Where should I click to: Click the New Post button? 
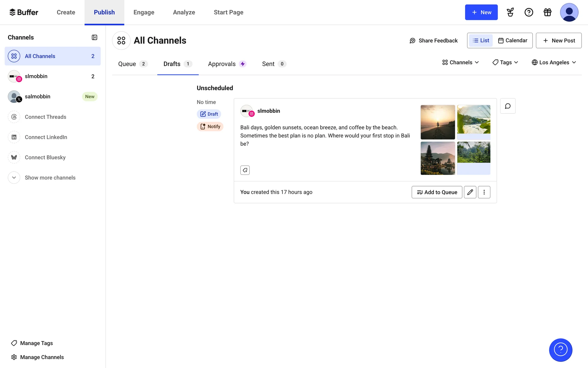pyautogui.click(x=559, y=40)
